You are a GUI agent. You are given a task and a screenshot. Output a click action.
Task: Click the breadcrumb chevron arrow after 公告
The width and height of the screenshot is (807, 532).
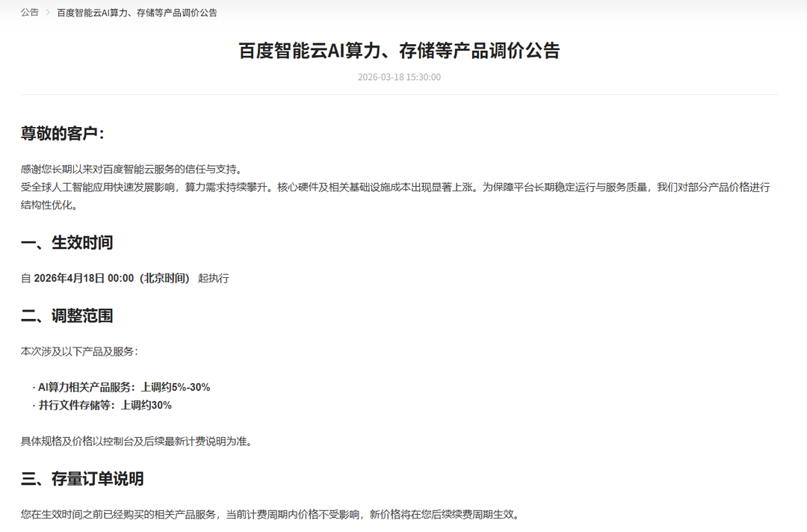[48, 13]
